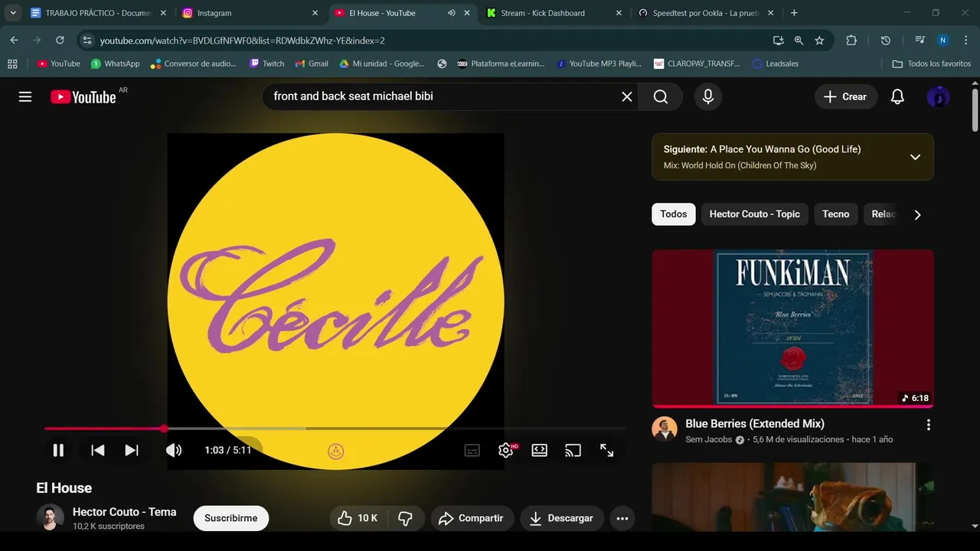Open the Hector Couto - Tema channel

point(124,512)
